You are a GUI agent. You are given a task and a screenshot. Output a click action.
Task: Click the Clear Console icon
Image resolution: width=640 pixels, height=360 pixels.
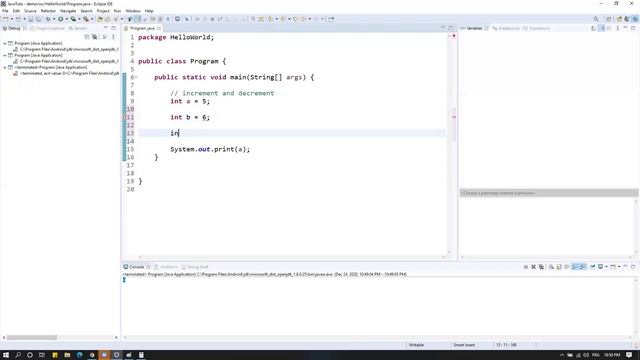[551, 267]
